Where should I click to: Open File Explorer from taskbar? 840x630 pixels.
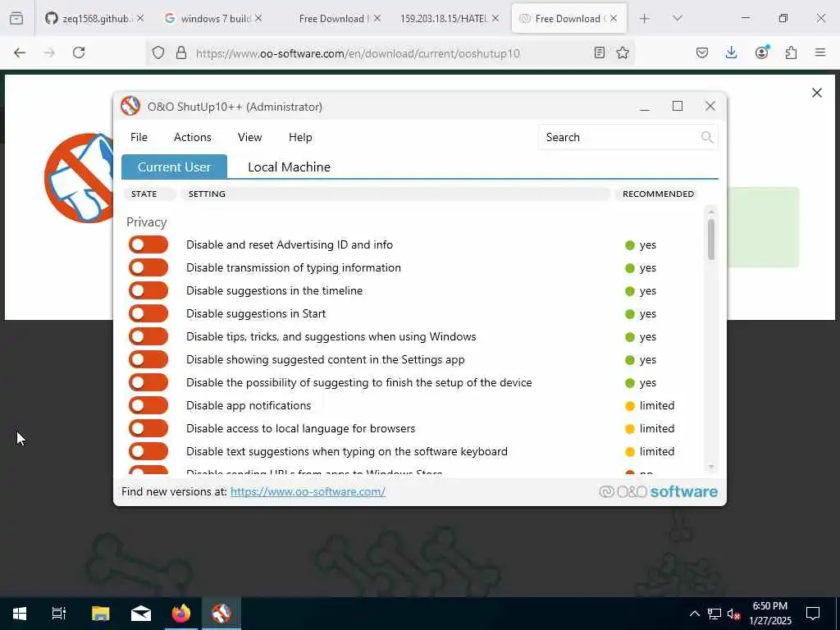100,614
